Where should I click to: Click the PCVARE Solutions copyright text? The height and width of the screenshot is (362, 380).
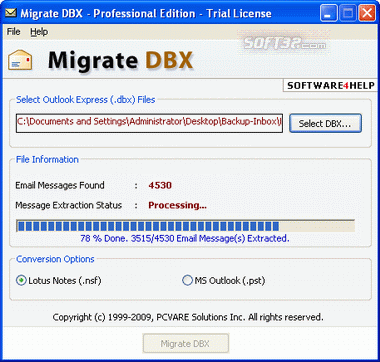pos(188,317)
